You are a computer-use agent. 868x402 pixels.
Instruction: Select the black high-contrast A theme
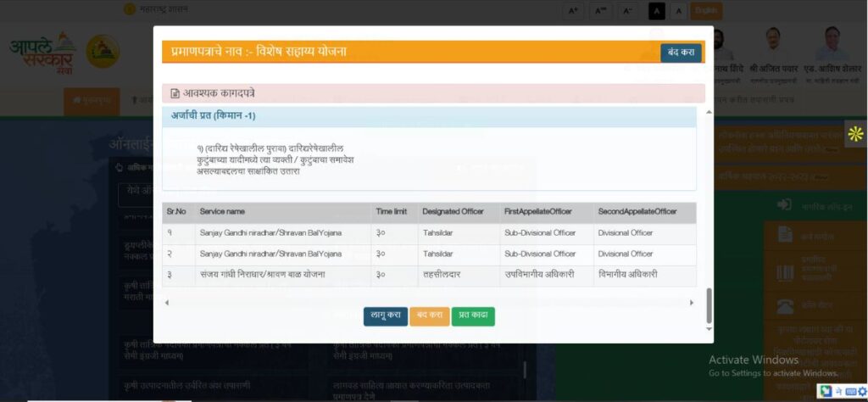coord(657,11)
